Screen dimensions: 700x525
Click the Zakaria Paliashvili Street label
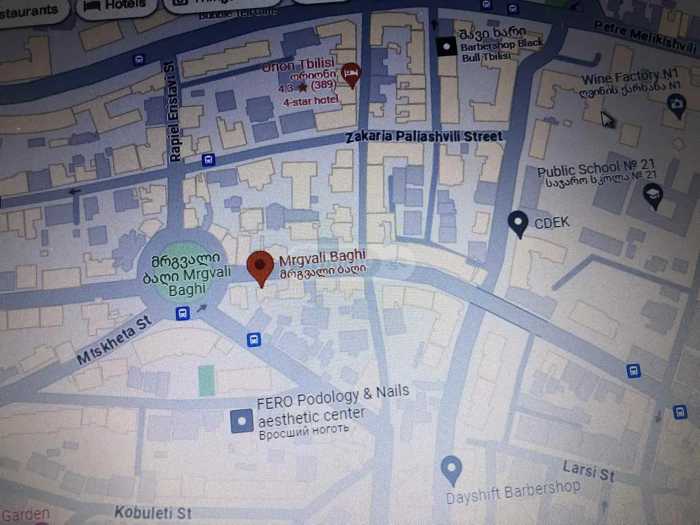(425, 136)
